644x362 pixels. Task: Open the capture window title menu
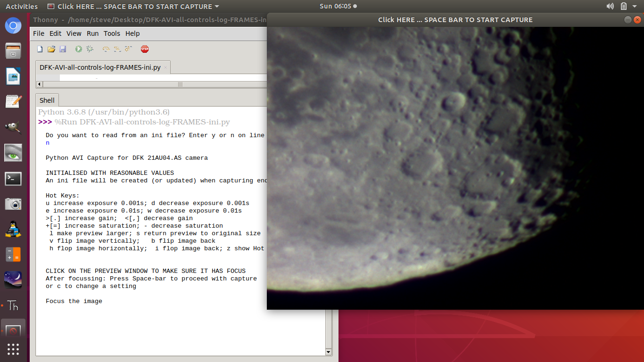pyautogui.click(x=132, y=6)
